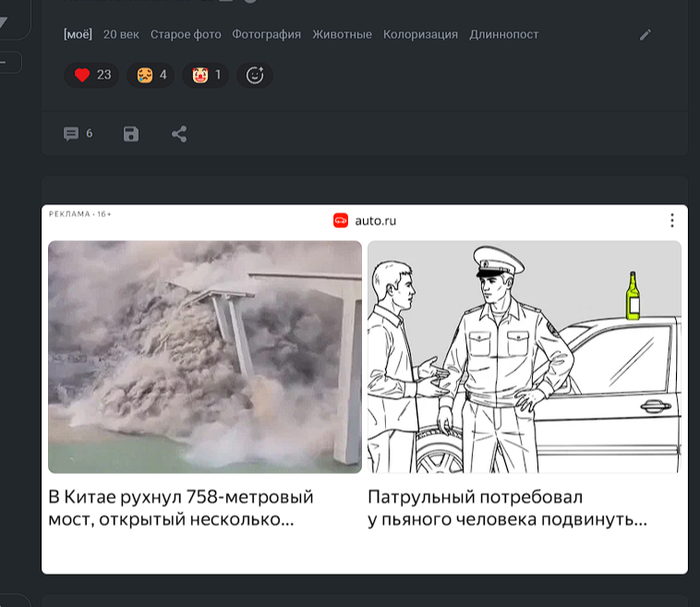The width and height of the screenshot is (700, 607).
Task: Click the pencil edit-tags icon
Action: pyautogui.click(x=645, y=35)
